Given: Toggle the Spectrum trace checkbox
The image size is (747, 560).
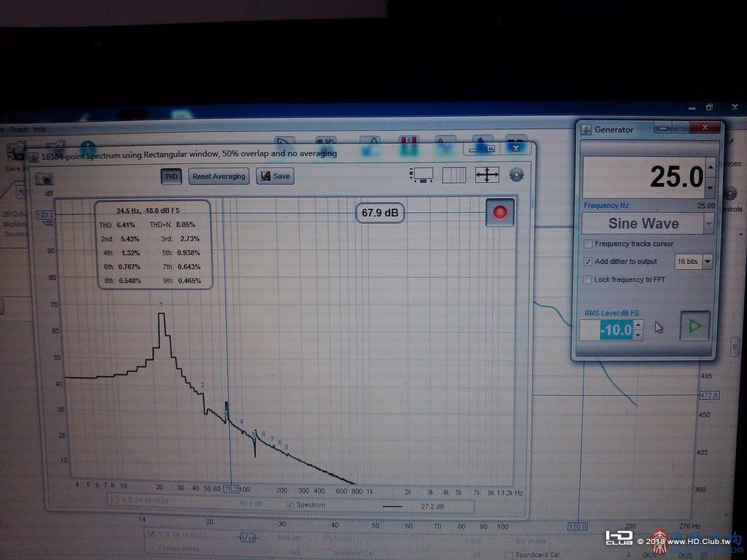Looking at the screenshot, I should point(290,505).
